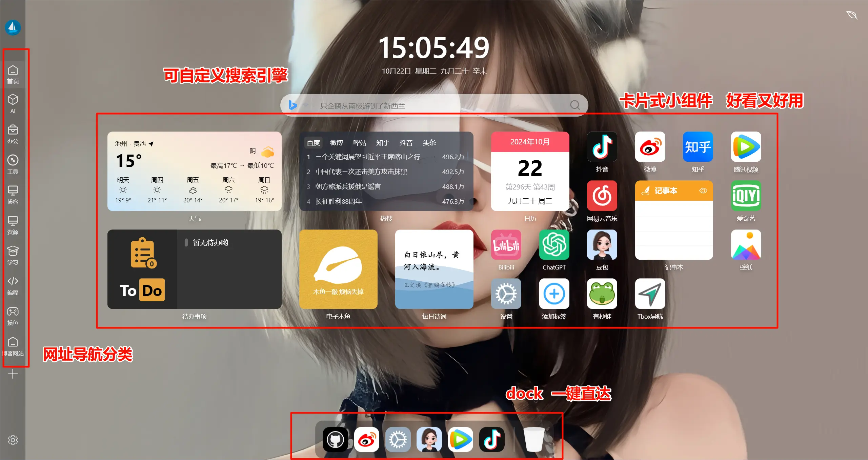Expand the search engine selector arrow

(305, 105)
